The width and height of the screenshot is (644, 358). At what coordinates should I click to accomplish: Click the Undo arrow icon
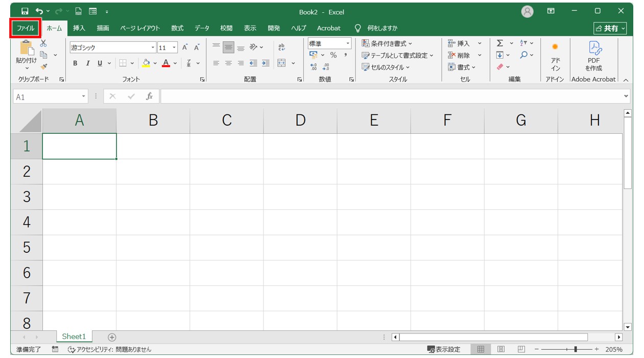(39, 11)
